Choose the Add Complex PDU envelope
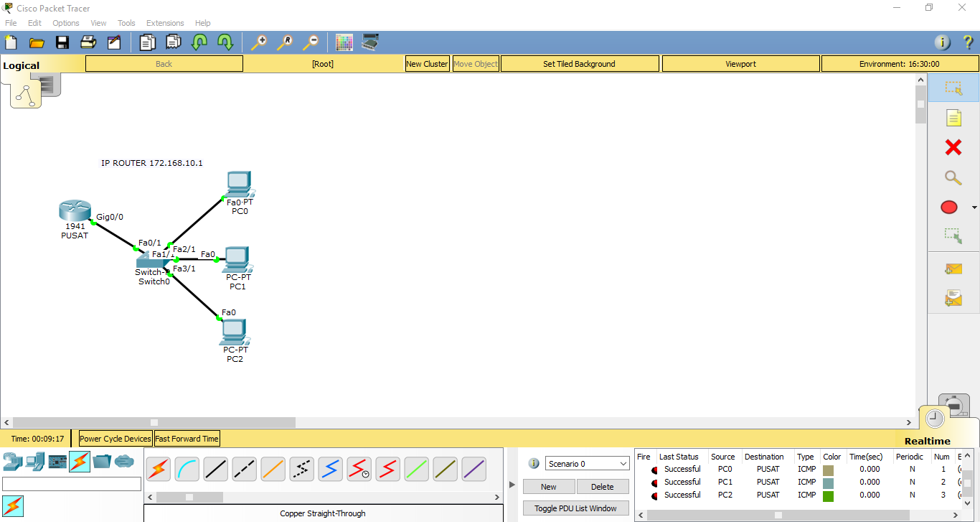Image resolution: width=980 pixels, height=522 pixels. (x=953, y=298)
